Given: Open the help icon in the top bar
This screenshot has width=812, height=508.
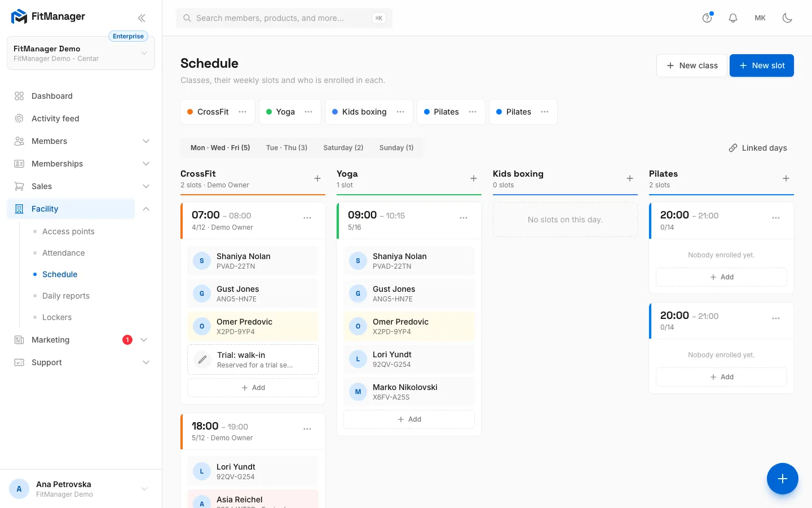Looking at the screenshot, I should point(707,18).
